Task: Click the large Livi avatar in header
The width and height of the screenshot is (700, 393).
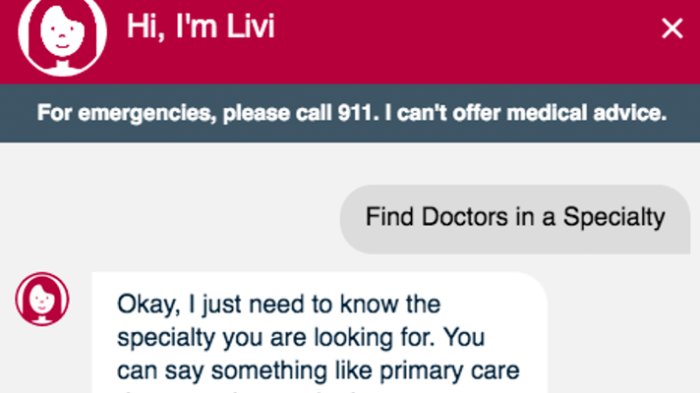Action: point(62,35)
